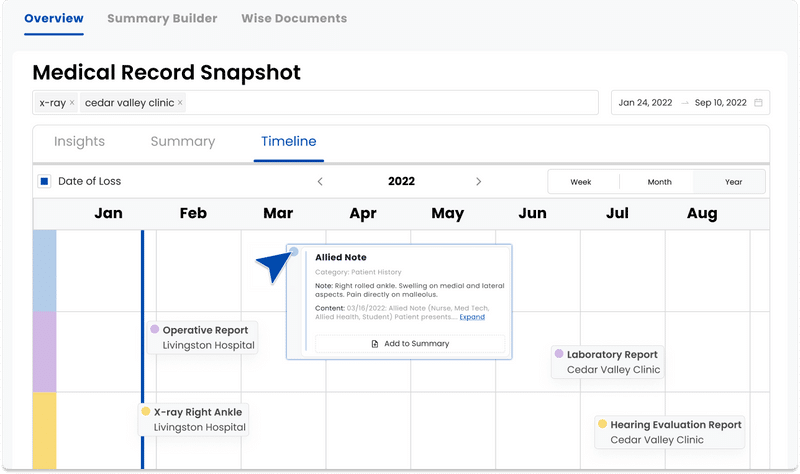Open the Wise Documents tab
The width and height of the screenshot is (800, 474).
294,18
